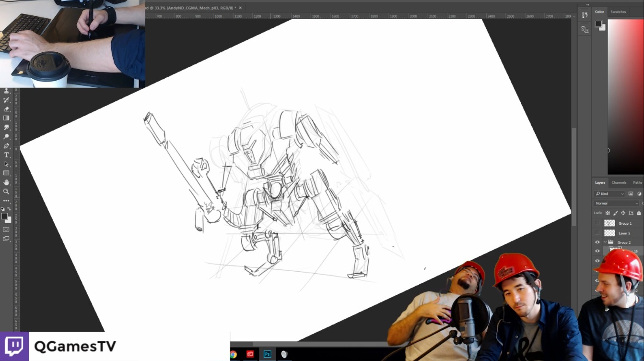Select the History Brush tool
Viewport: 644px width, 361px height.
pyautogui.click(x=6, y=100)
